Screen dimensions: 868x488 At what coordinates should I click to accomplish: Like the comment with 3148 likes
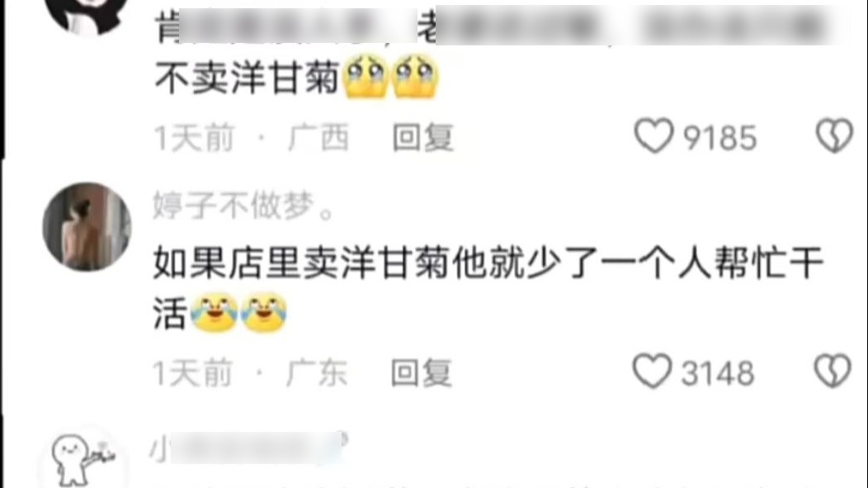click(652, 371)
